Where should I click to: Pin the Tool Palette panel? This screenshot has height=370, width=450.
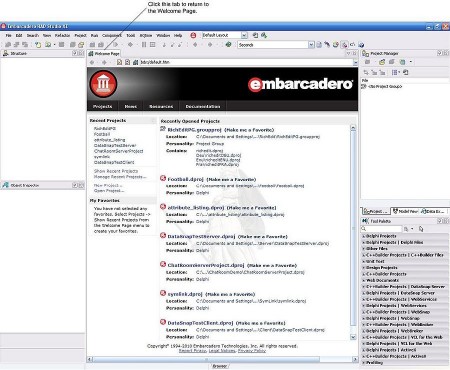pyautogui.click(x=439, y=221)
